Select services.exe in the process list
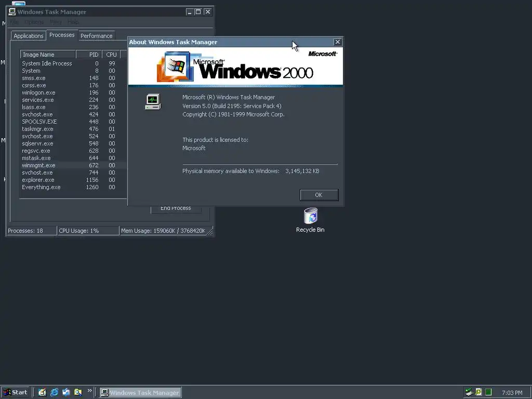The width and height of the screenshot is (532, 399). point(73,100)
